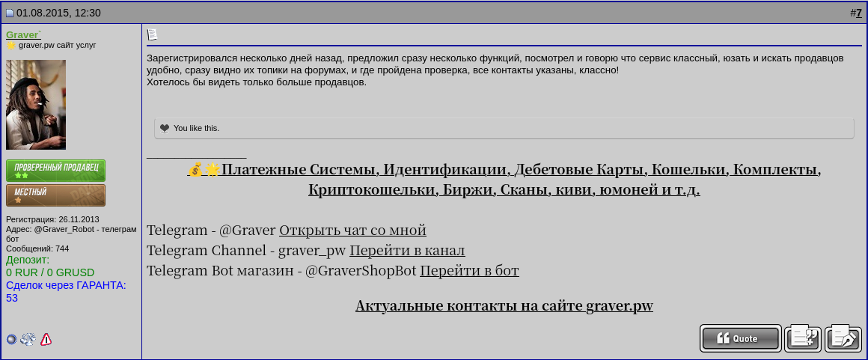This screenshot has height=360, width=868.
Task: Click the heart icon beside You like this
Action: tap(165, 128)
